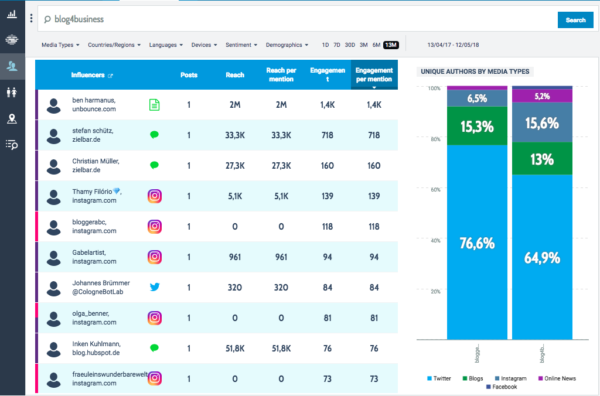
Task: Click the 15,6% Instagram bar segment
Action: tap(542, 122)
